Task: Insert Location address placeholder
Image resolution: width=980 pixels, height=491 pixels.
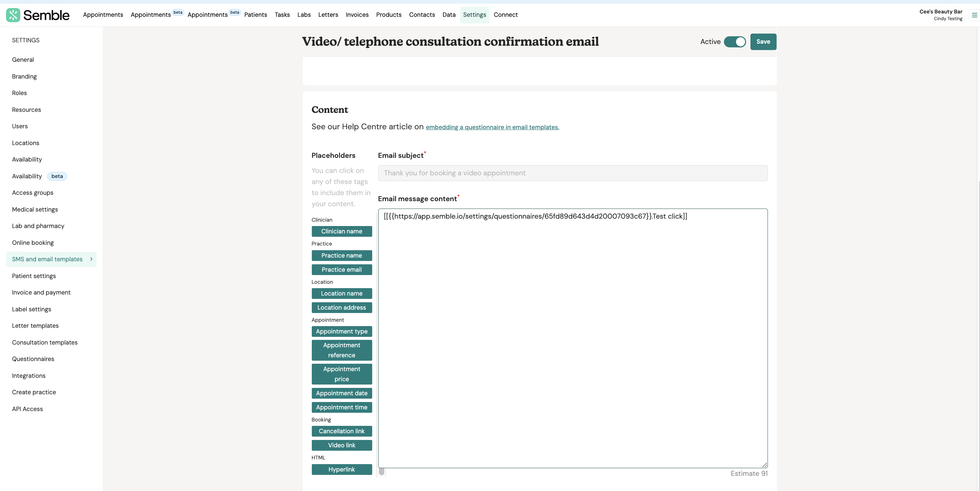Action: point(342,308)
